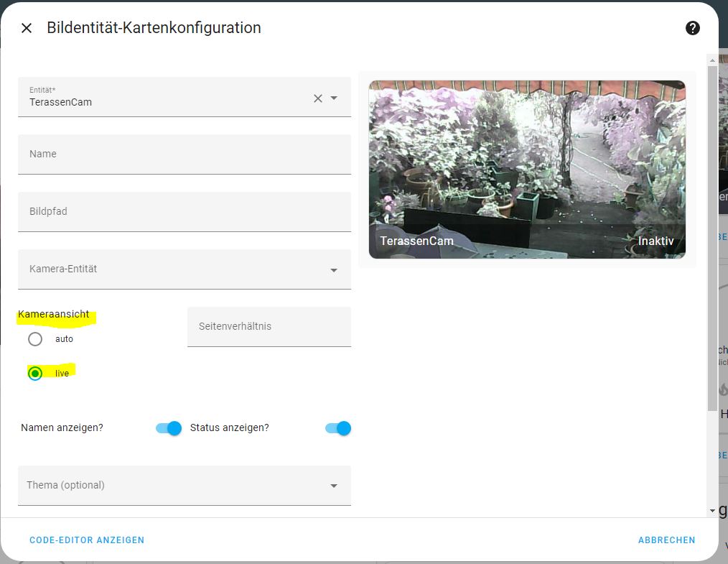Clear the TerassenCam entity selection
Viewport: 728px width, 564px height.
tap(318, 98)
